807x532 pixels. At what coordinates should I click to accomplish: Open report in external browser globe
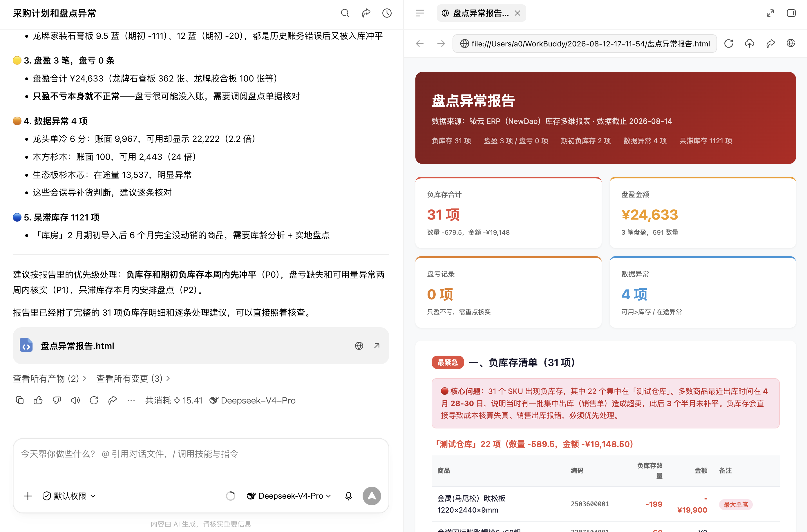(791, 44)
